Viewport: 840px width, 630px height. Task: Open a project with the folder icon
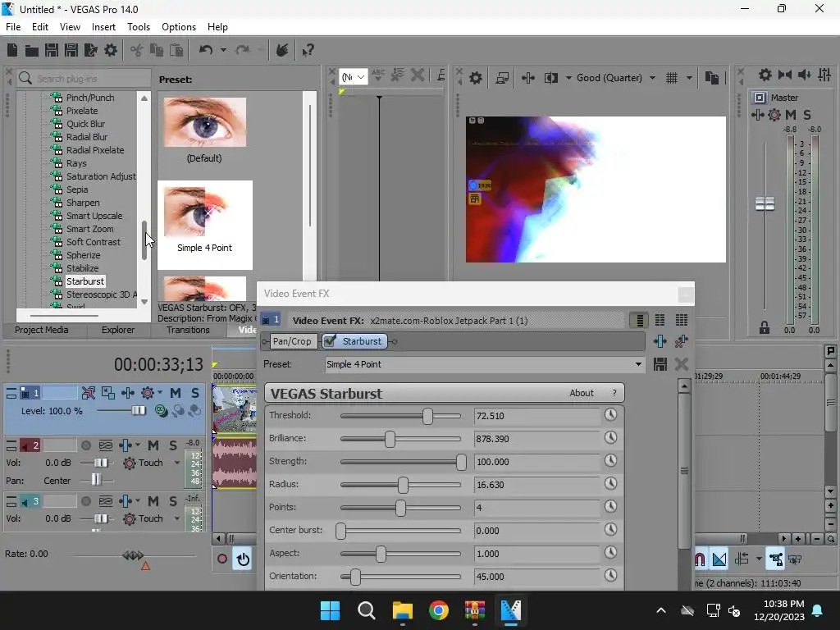(x=32, y=50)
